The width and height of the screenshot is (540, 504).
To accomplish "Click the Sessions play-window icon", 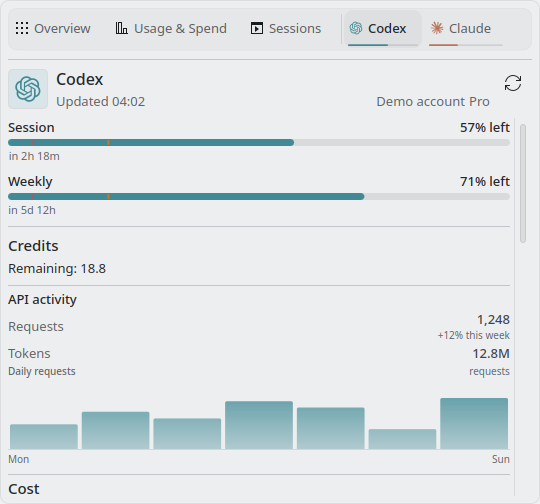I will pyautogui.click(x=257, y=28).
